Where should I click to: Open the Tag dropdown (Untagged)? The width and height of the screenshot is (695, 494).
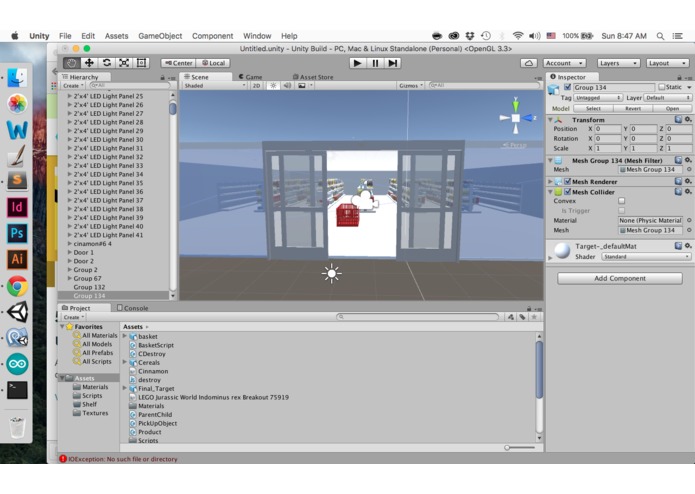(598, 97)
